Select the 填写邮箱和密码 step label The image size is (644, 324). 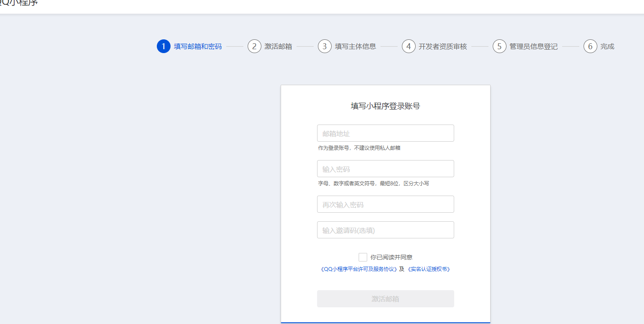point(198,46)
